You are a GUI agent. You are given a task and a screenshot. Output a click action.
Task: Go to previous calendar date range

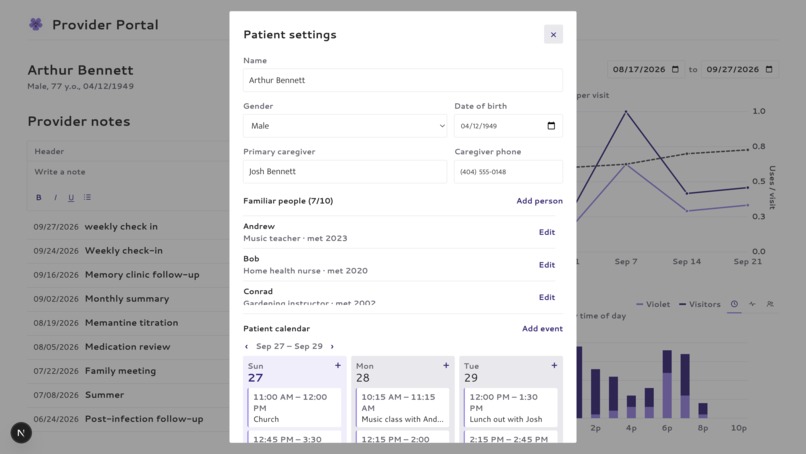(247, 347)
